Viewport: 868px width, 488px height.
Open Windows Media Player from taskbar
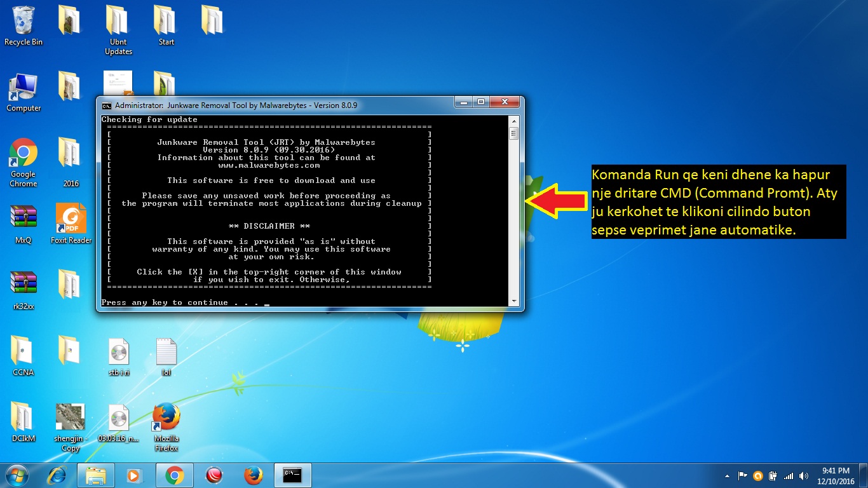133,475
